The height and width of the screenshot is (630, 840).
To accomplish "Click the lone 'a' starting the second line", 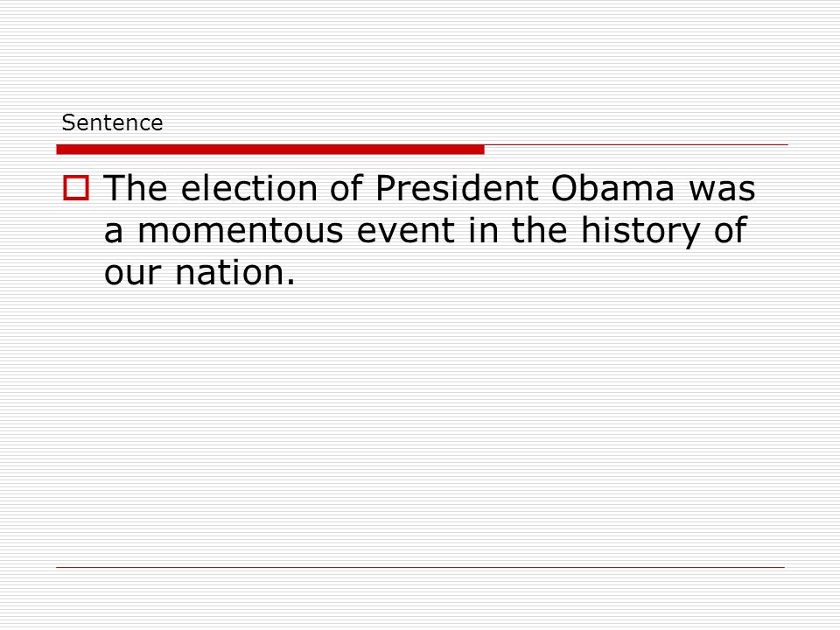I will tap(114, 232).
